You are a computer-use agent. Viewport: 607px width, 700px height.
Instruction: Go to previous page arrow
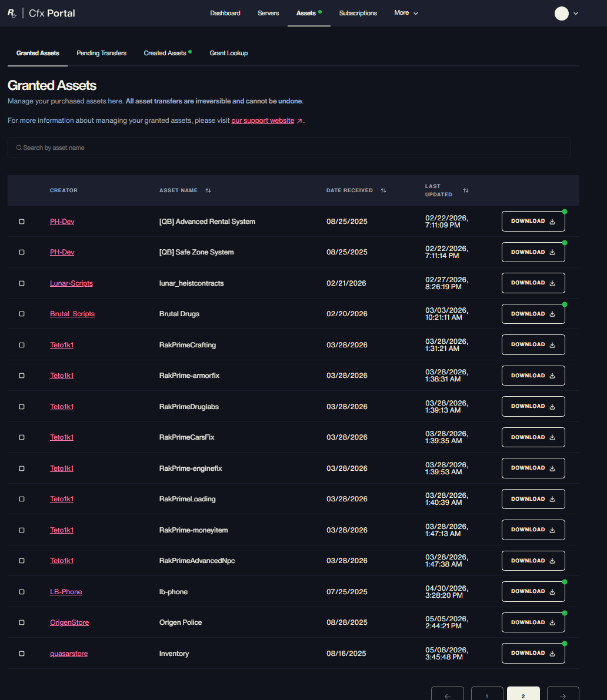(x=448, y=694)
